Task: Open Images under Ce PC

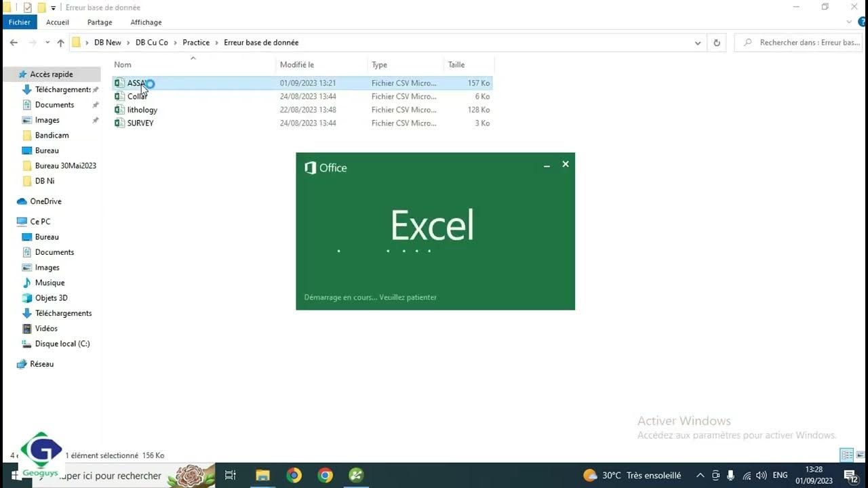Action: pyautogui.click(x=47, y=268)
